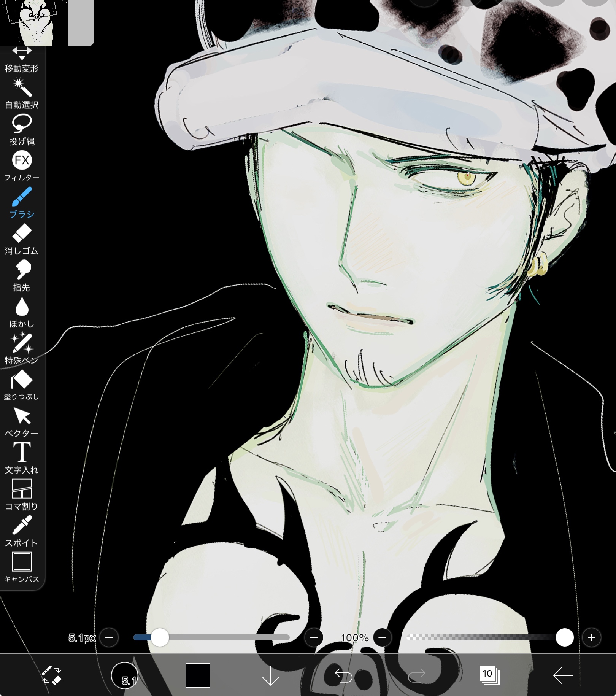Open the layers panel showing 10
The width and height of the screenshot is (616, 696).
[x=489, y=675]
